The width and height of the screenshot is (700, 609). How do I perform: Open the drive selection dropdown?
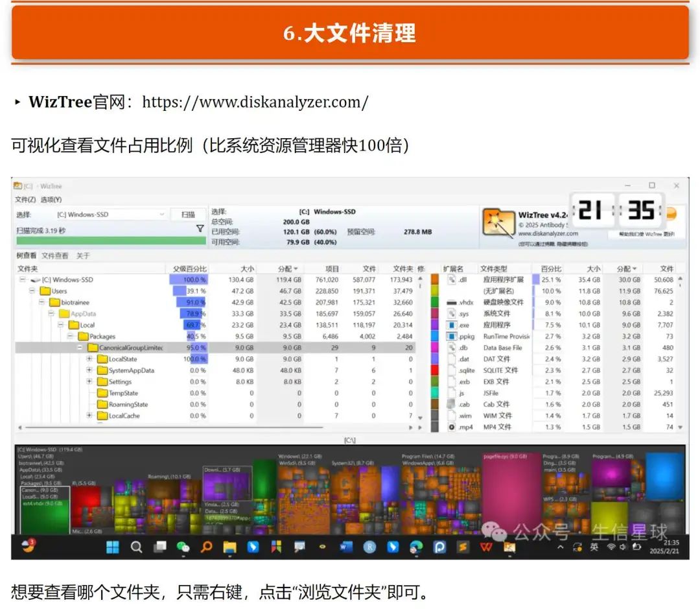click(110, 215)
